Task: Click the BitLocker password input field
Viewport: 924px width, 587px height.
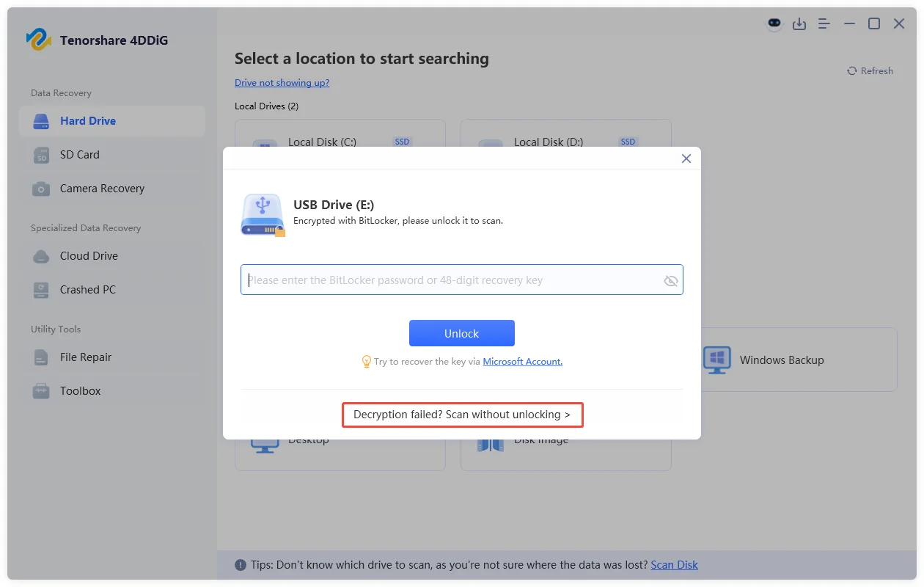Action: coord(451,280)
